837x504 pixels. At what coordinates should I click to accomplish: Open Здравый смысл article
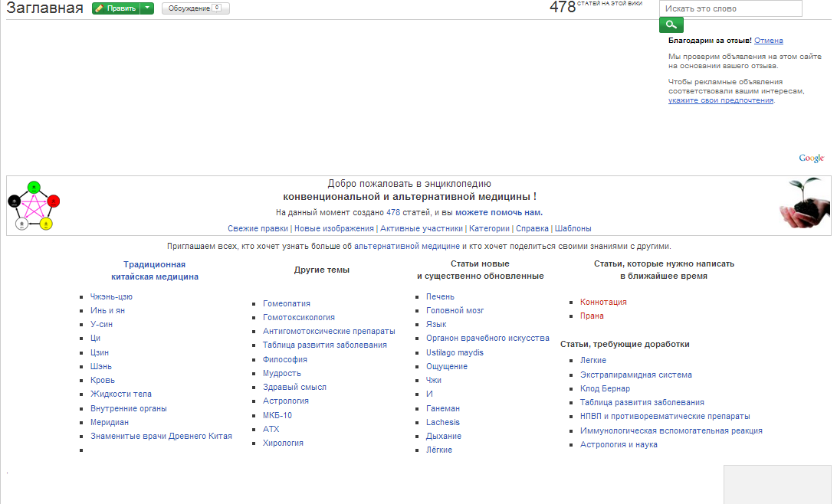(294, 388)
